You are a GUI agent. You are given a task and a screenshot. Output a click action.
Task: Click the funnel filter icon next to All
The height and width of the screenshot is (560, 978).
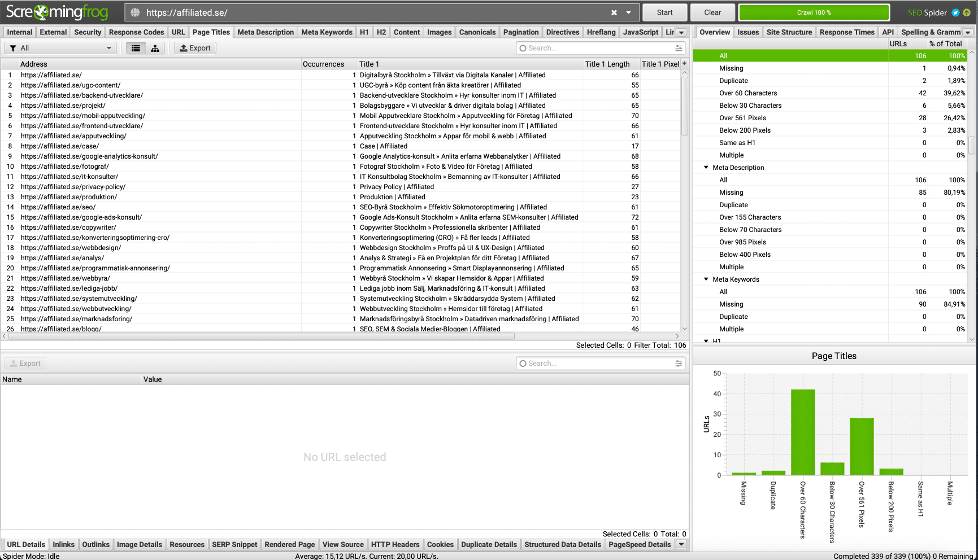[13, 48]
